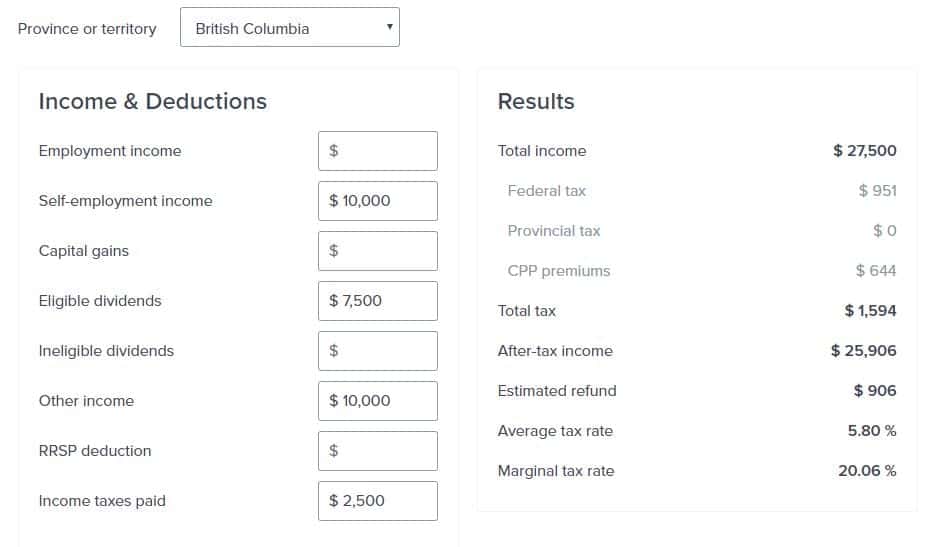Select the RRSP deduction input box
936x547 pixels.
(377, 451)
